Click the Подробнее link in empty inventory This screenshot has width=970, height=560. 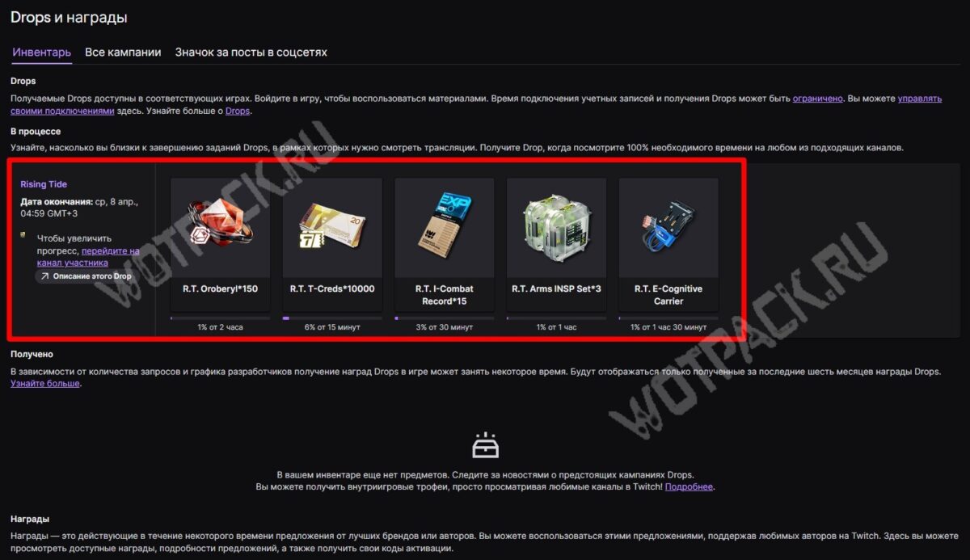689,487
